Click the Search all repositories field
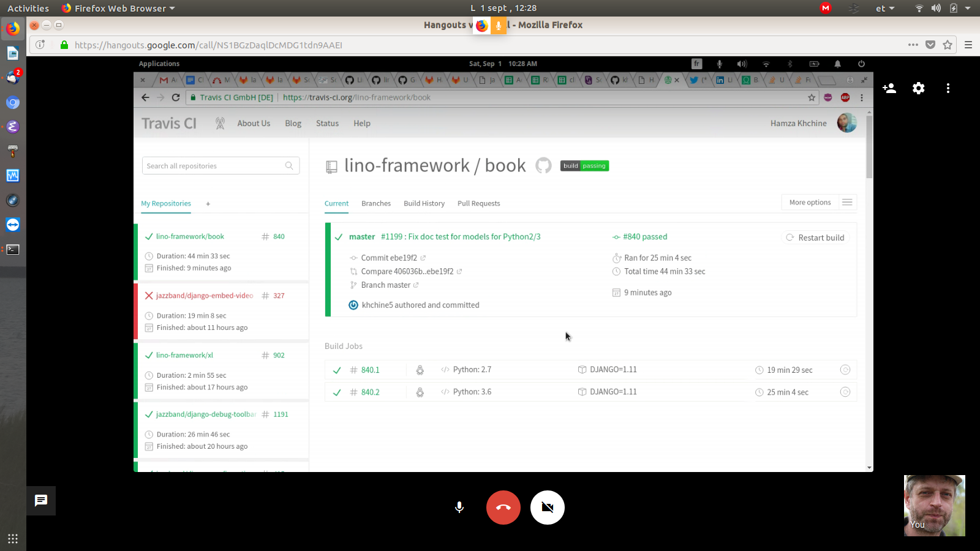The height and width of the screenshot is (551, 980). point(221,166)
